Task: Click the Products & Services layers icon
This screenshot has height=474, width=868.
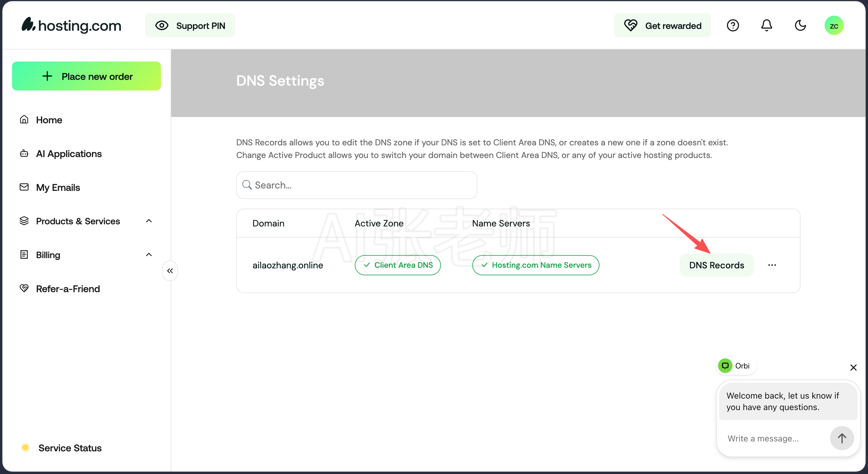Action: pyautogui.click(x=24, y=221)
